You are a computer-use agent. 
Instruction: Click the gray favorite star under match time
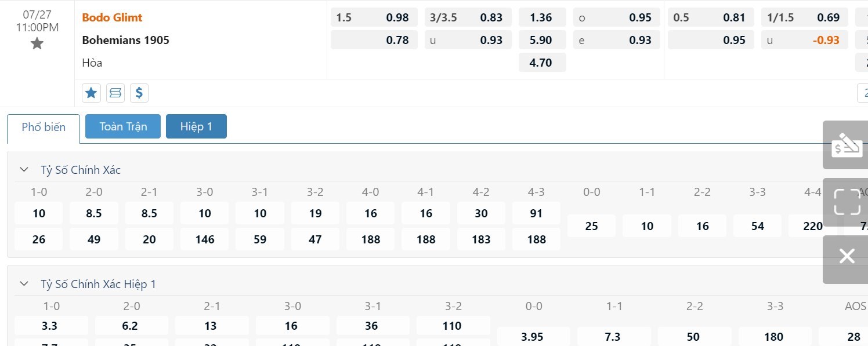37,43
